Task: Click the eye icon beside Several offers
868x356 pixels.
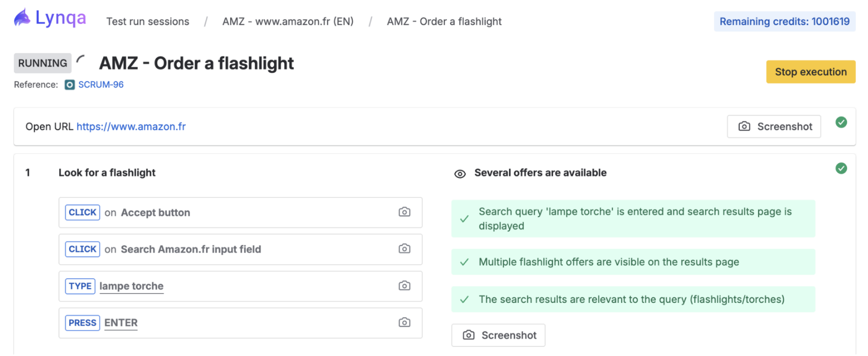Action: (460, 174)
